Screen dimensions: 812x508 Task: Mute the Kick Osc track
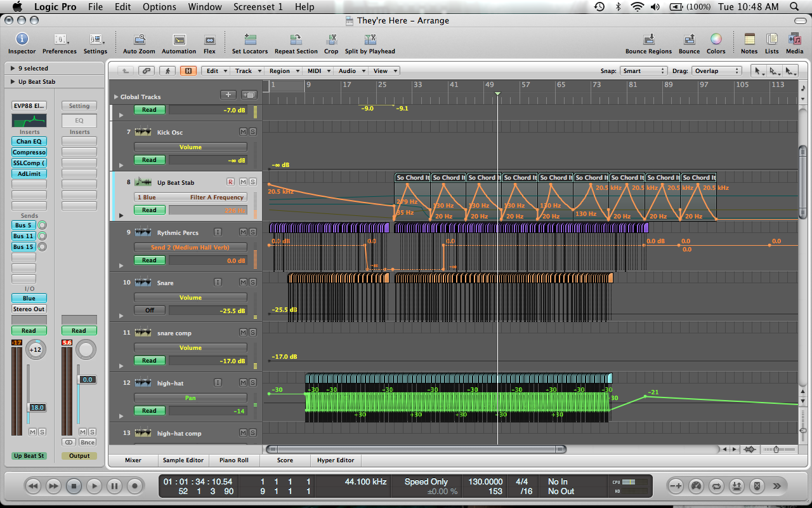coord(242,132)
